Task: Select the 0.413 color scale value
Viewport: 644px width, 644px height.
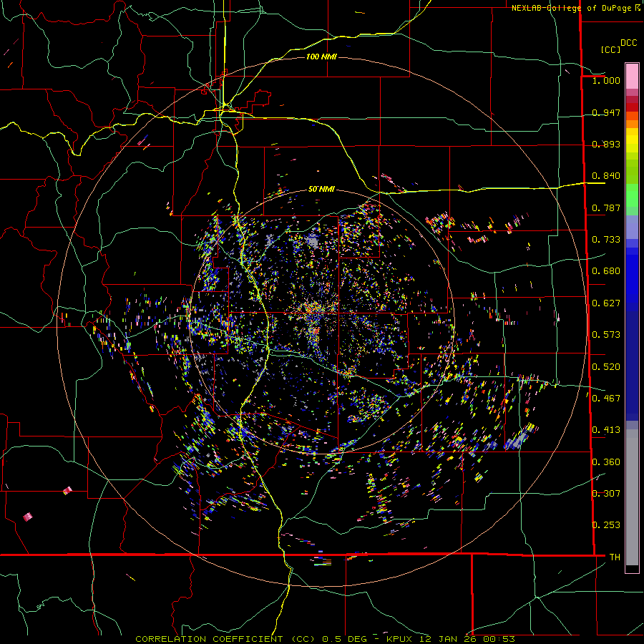Action: pyautogui.click(x=606, y=429)
